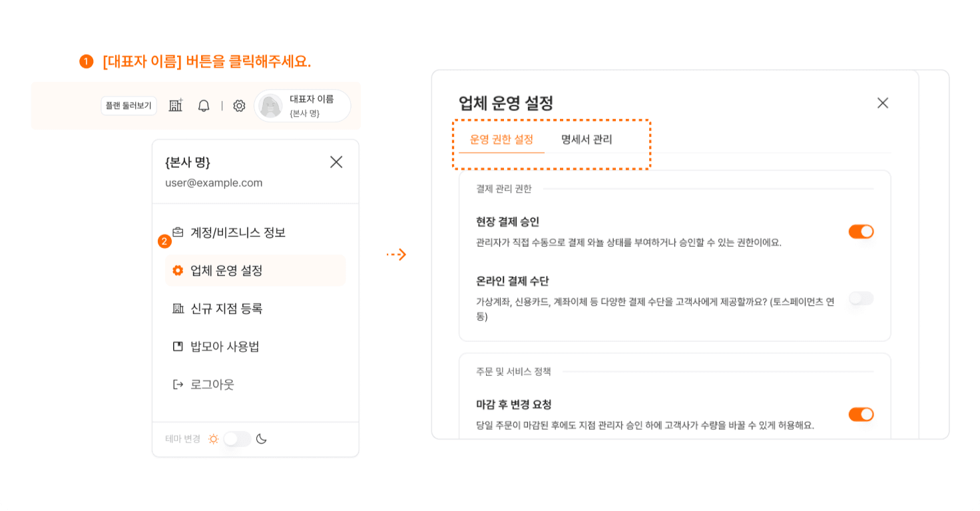980x511 pixels.
Task: Click the book icon beside 밥모아 사용법
Action: 178,347
